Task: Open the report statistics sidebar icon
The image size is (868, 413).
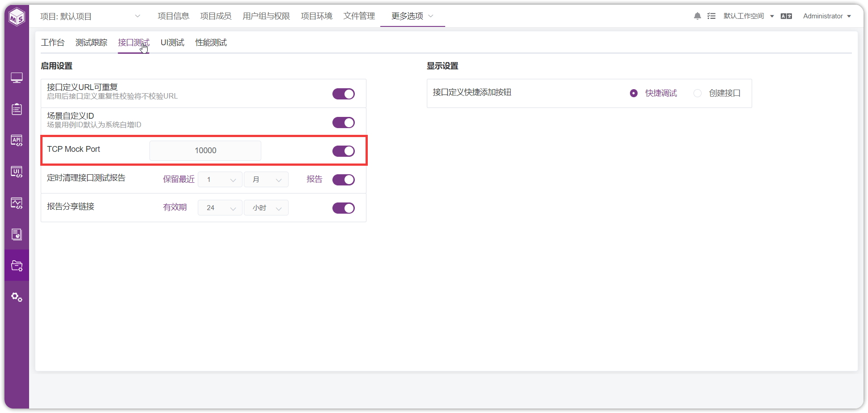Action: tap(17, 234)
